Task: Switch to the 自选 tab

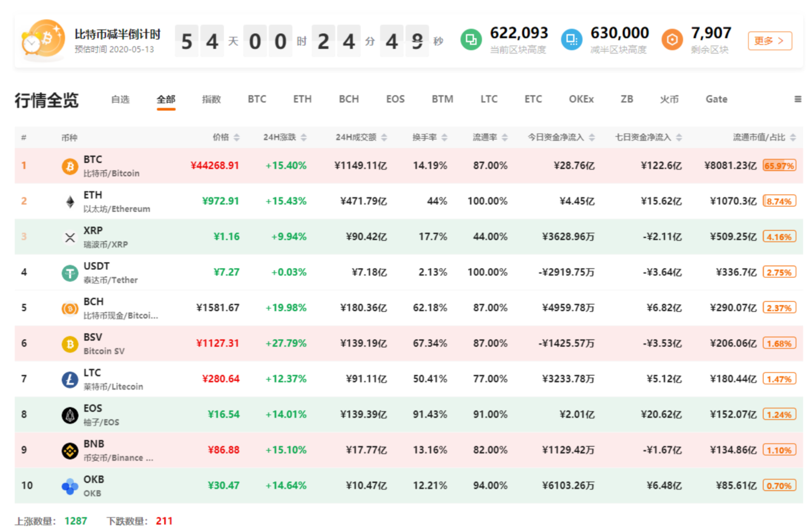Action: pos(120,99)
